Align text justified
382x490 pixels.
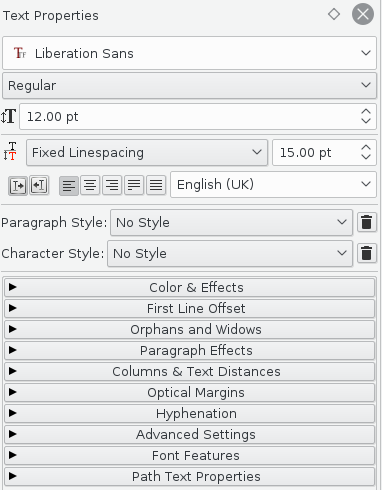[x=134, y=185]
